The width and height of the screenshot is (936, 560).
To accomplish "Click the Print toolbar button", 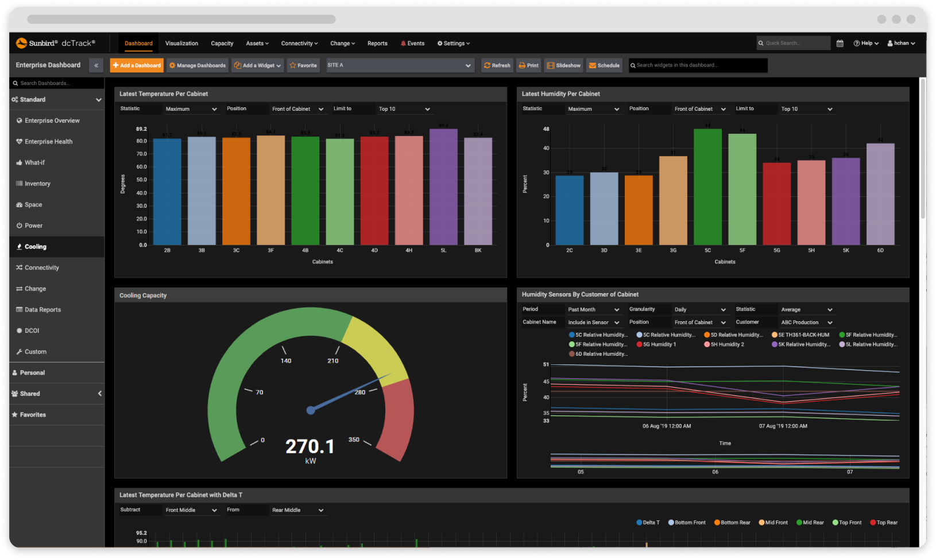I will tap(528, 65).
